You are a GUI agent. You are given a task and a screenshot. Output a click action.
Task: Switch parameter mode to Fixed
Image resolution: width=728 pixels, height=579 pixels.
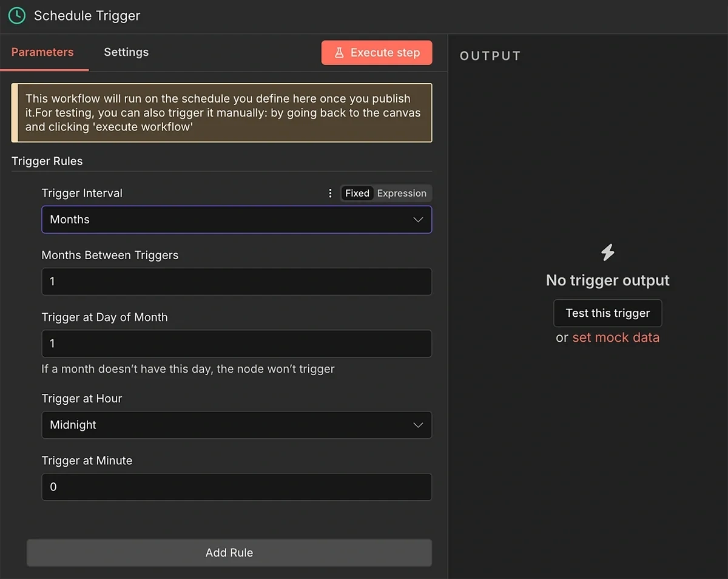pos(357,193)
